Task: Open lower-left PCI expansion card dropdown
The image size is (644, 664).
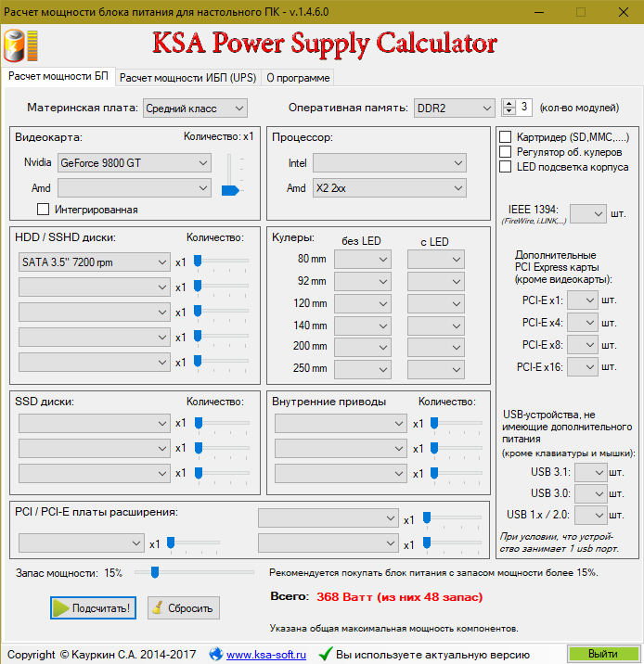Action: tap(81, 543)
